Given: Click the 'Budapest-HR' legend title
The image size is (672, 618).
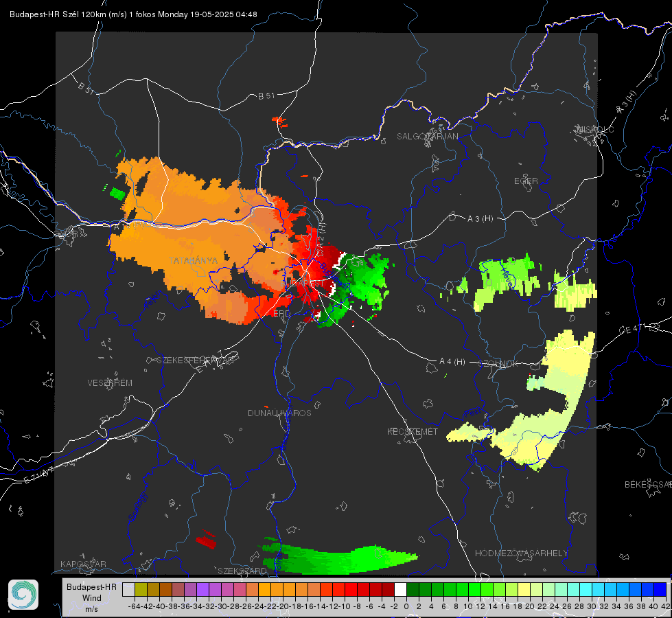Looking at the screenshot, I should (91, 586).
